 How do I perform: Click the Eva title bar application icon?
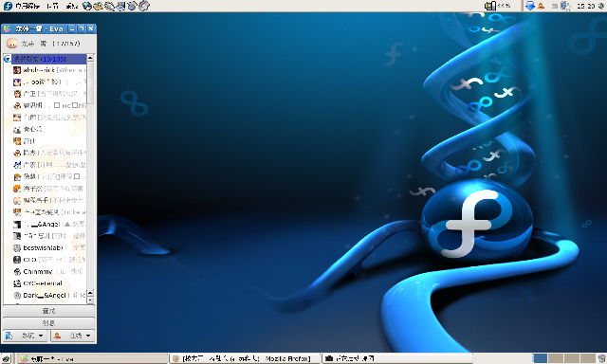(7, 28)
